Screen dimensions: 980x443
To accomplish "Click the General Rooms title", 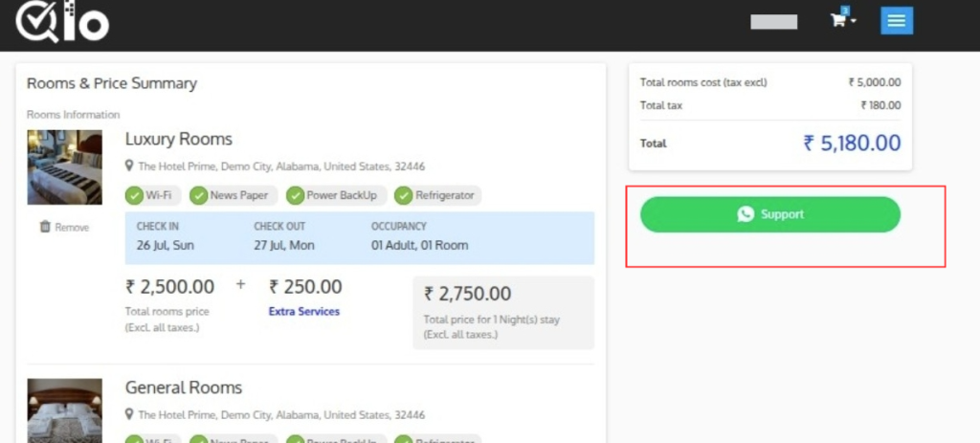I will click(184, 388).
